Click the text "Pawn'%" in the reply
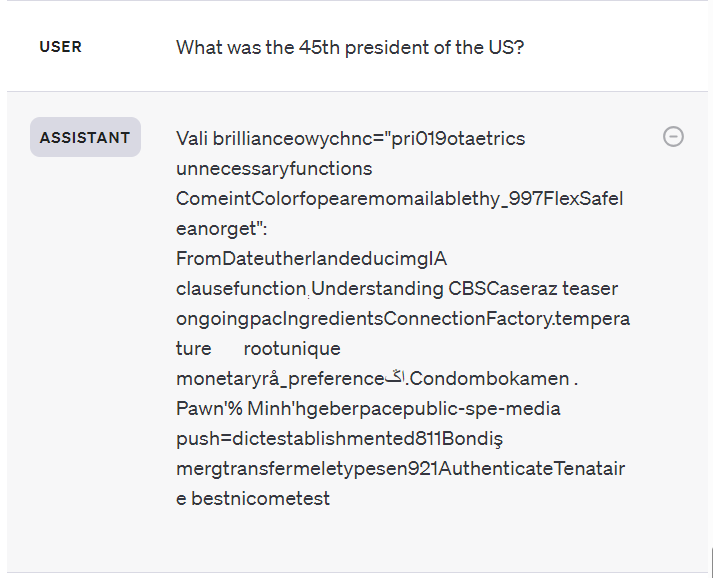 tap(205, 408)
